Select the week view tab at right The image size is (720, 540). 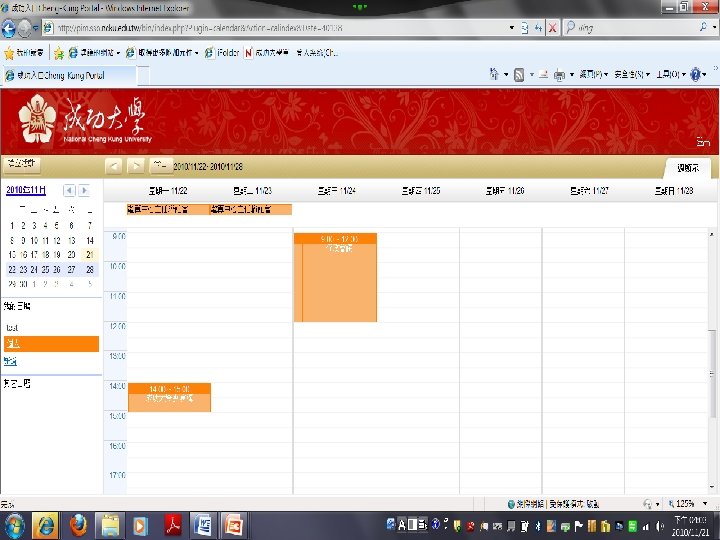click(688, 168)
